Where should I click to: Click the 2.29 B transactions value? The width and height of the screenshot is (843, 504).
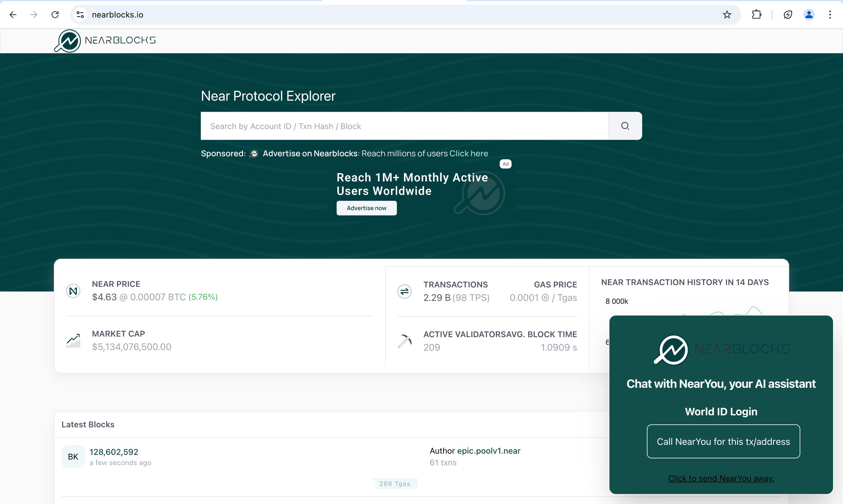point(437,297)
